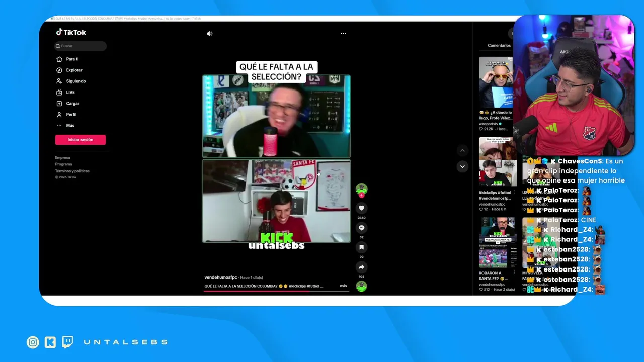Click the Iniciar sesión button
The image size is (644, 362).
click(x=80, y=140)
